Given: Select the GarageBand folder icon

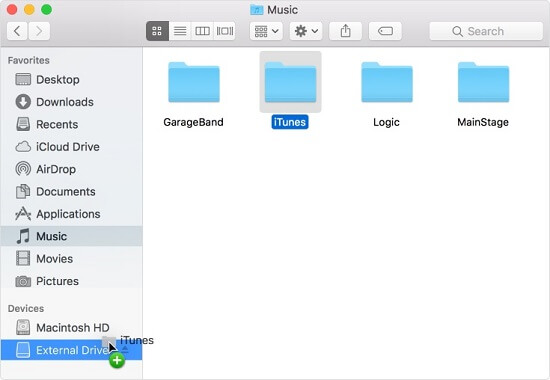Looking at the screenshot, I should [x=194, y=82].
